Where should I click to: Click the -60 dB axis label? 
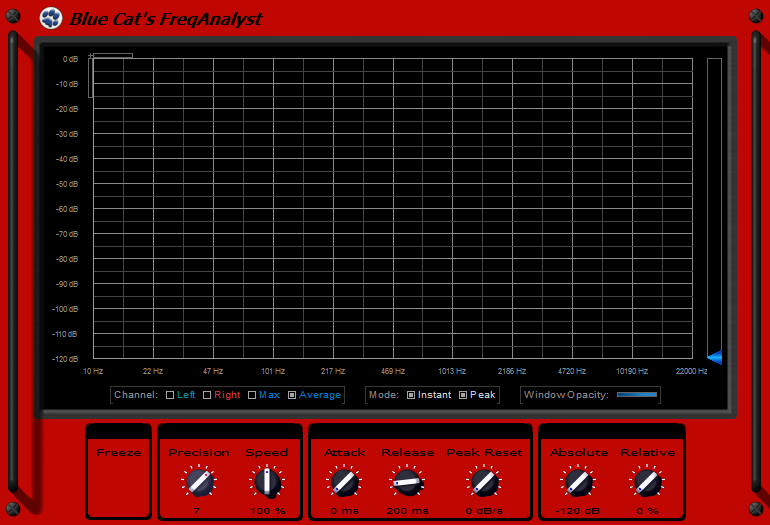[x=67, y=209]
